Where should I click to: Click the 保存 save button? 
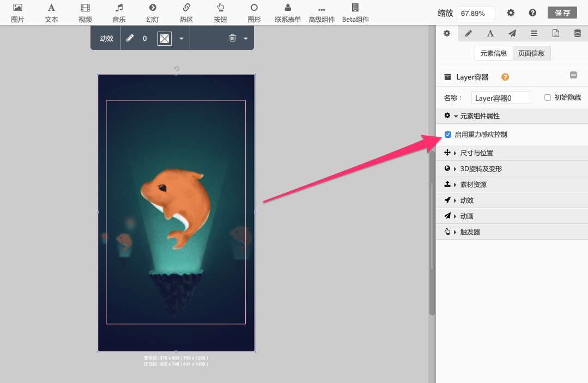(562, 13)
